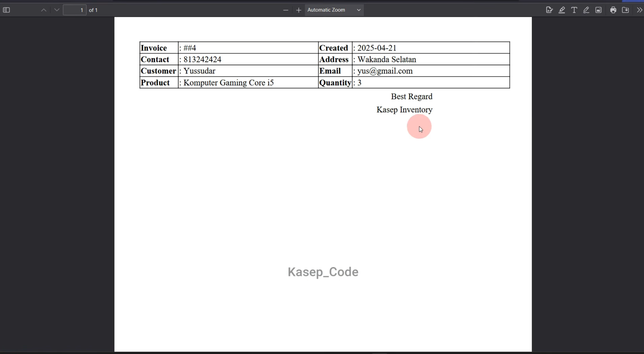Open the Tools double-chevron menu

[x=639, y=10]
